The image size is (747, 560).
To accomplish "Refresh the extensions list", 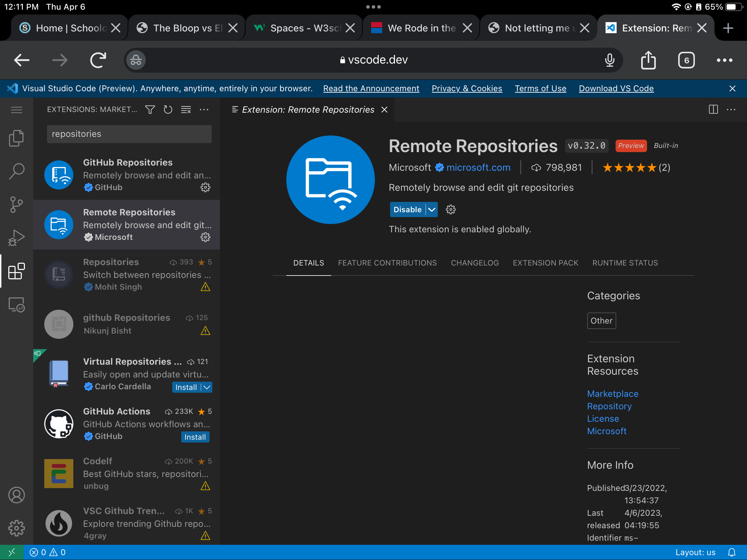I will tap(168, 110).
